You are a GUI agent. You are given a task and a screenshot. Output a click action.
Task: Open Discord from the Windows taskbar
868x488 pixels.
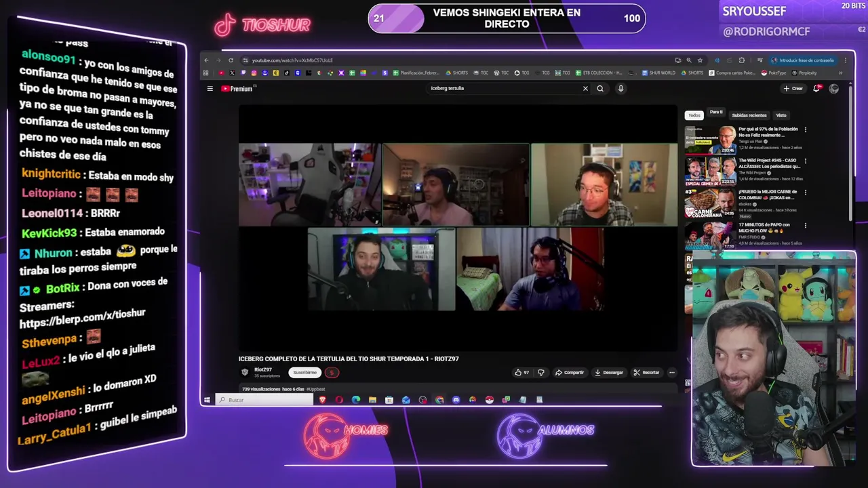[456, 400]
